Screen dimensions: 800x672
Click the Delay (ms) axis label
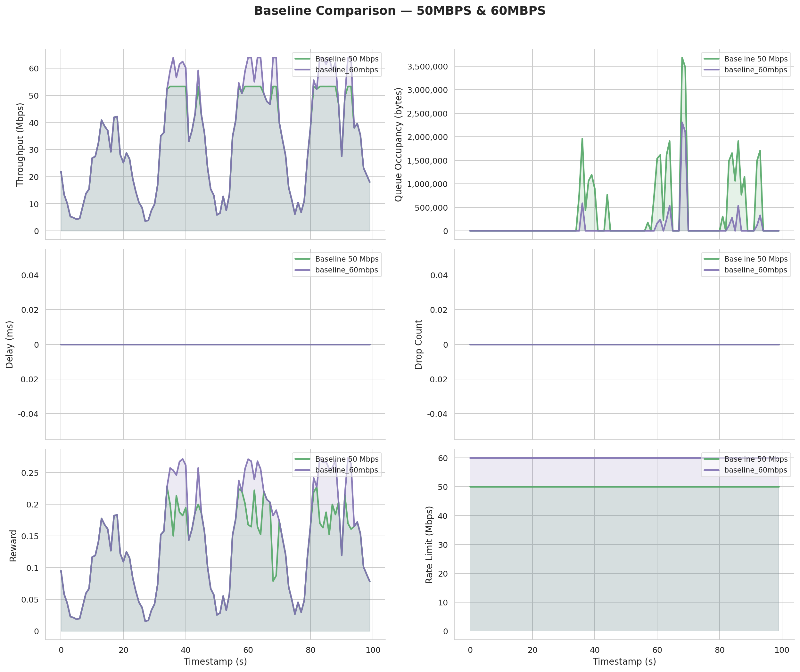click(x=10, y=344)
